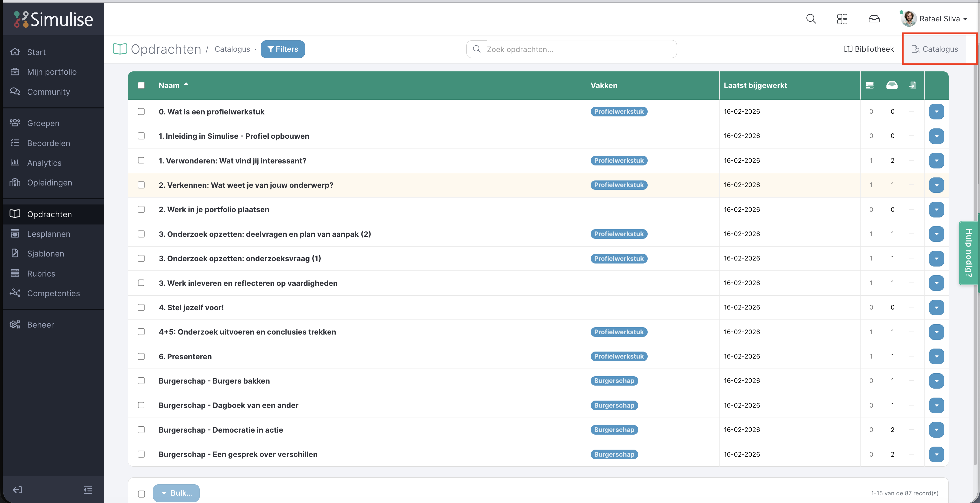Open the apps grid icon in header
Screen dimensions: 980x503
click(x=842, y=19)
